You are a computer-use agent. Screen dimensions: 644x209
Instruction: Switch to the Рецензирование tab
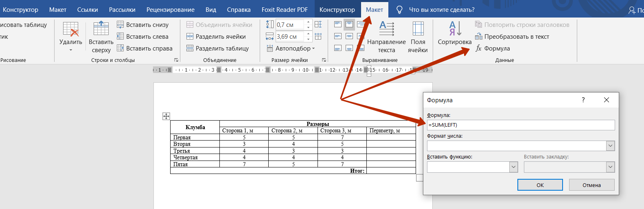[x=171, y=10]
